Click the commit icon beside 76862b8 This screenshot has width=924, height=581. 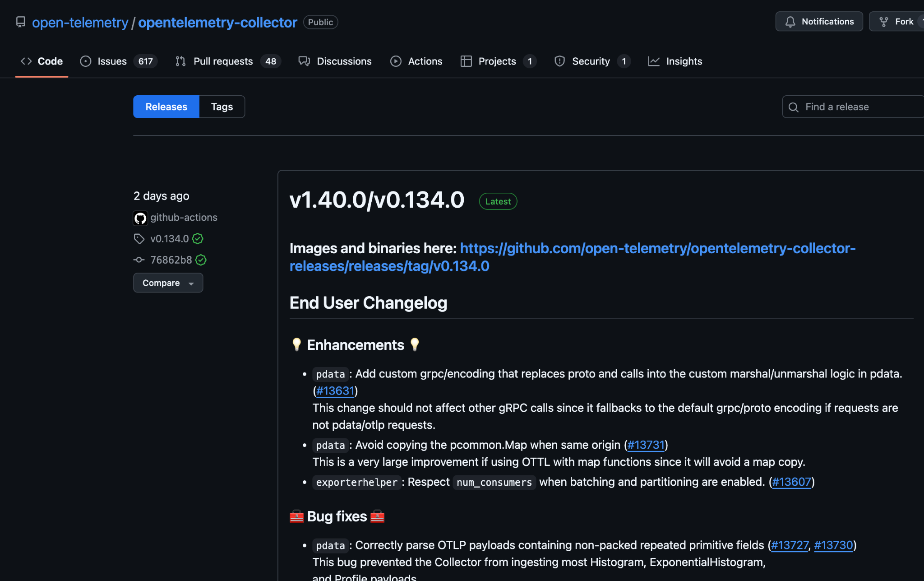(139, 260)
